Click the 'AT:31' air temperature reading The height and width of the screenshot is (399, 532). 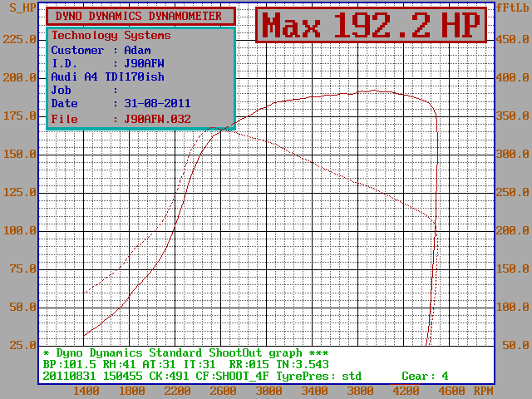click(159, 364)
